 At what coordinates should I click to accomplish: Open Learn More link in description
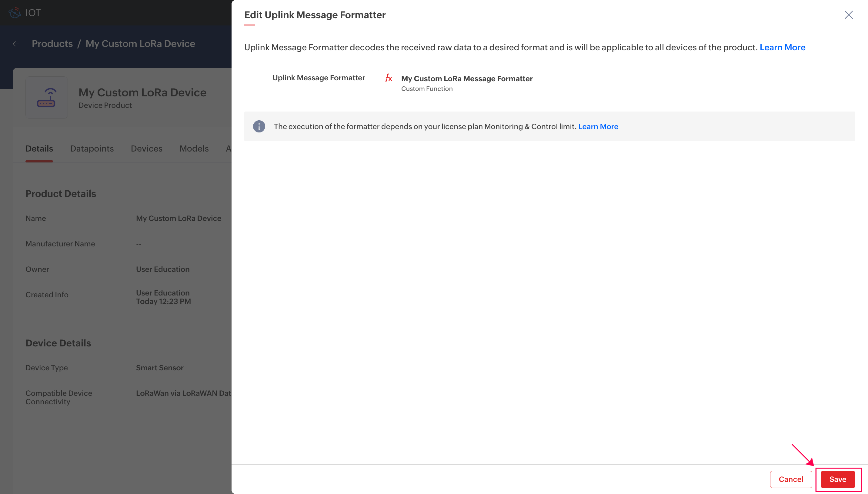click(782, 48)
